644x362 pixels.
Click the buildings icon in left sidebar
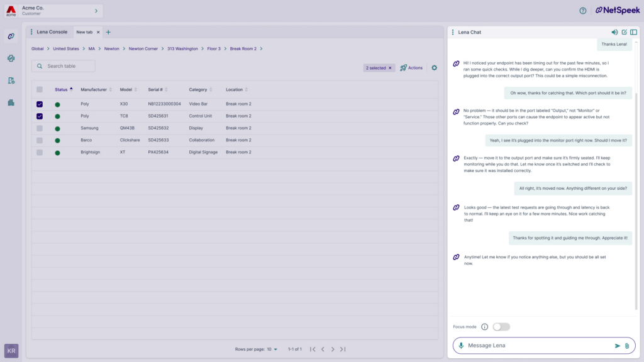coord(11,102)
